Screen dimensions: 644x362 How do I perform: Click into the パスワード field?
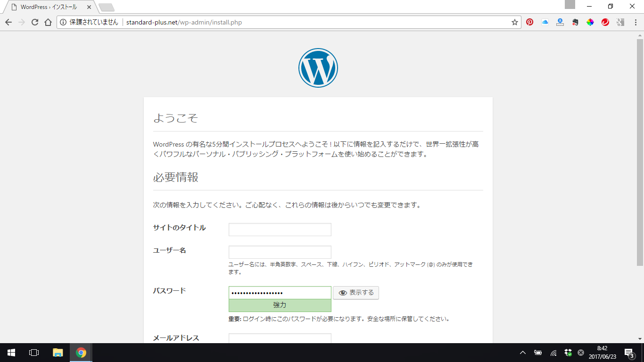point(280,293)
